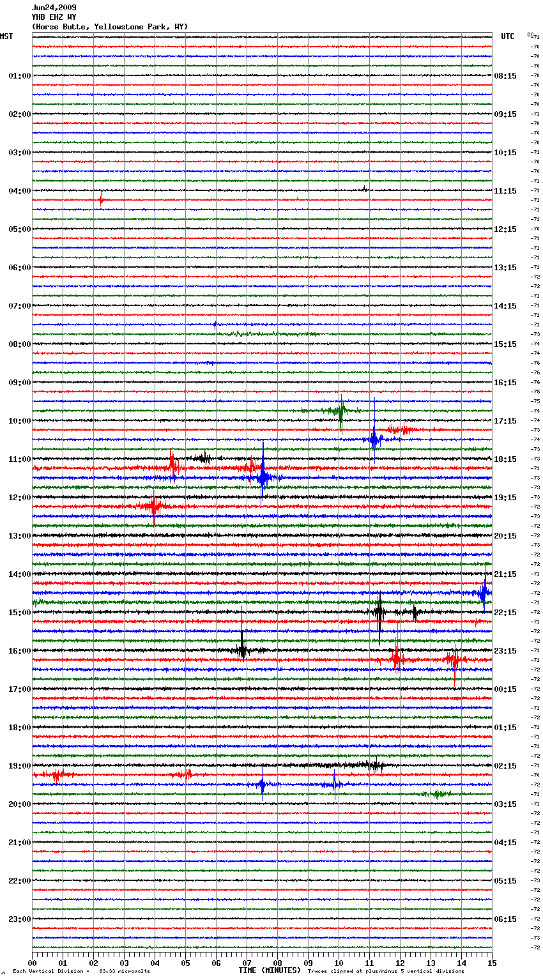Pick the 04:00 MST time label

pyautogui.click(x=20, y=191)
